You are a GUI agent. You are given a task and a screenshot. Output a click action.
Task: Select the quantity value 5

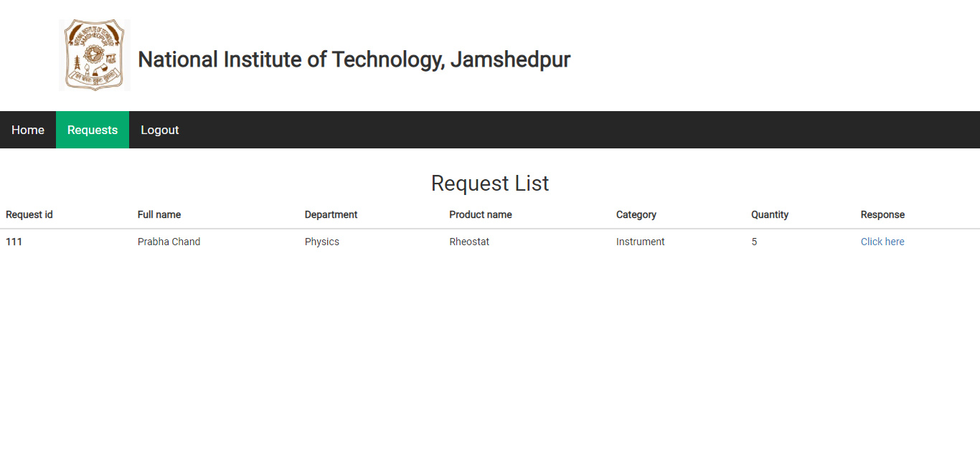pyautogui.click(x=754, y=242)
